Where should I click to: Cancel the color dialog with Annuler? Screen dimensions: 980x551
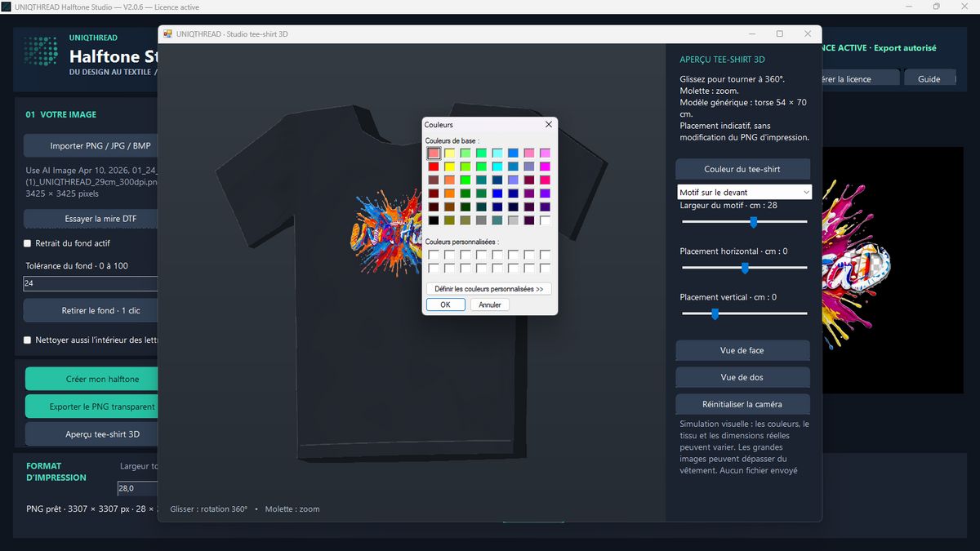pos(490,304)
